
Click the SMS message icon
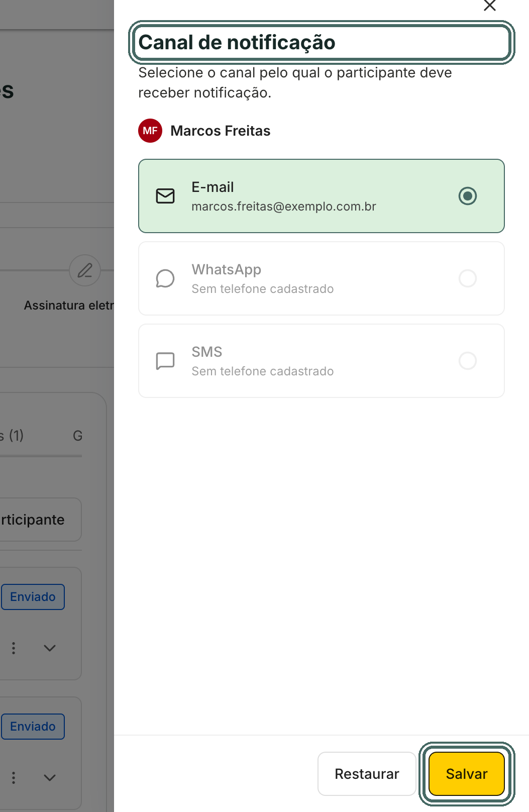click(165, 361)
